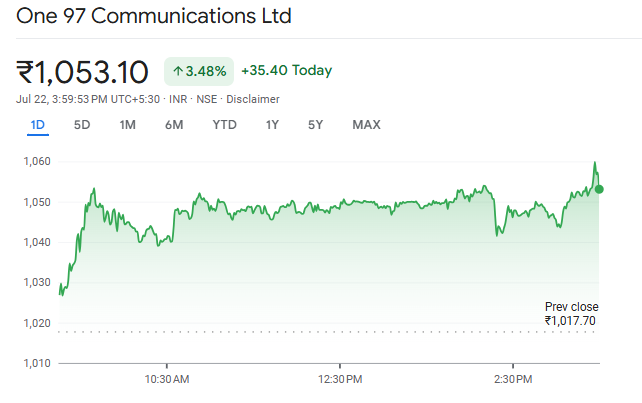Click the 2:30 PM time axis label
Image resolution: width=642 pixels, height=403 pixels.
[513, 379]
